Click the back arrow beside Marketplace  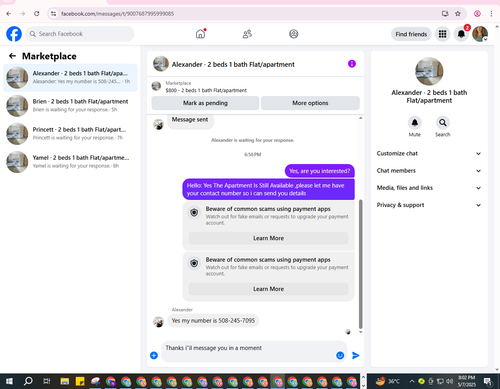point(12,56)
